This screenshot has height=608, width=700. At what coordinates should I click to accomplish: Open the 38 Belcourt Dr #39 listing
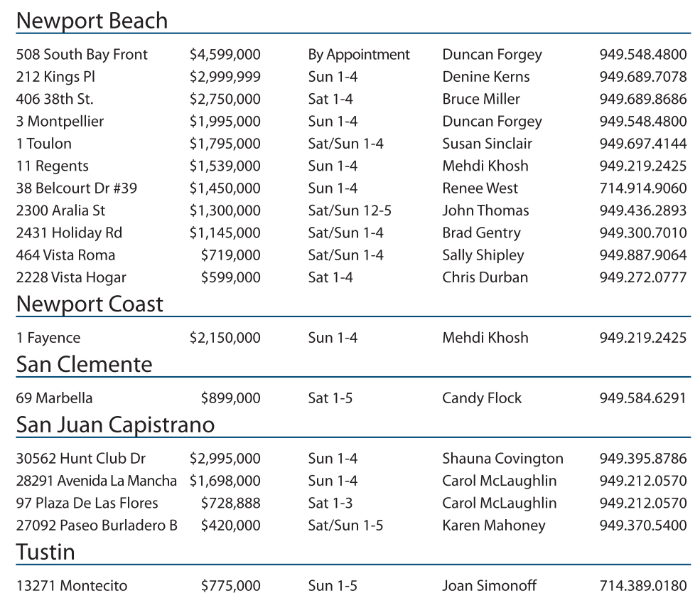click(x=77, y=188)
